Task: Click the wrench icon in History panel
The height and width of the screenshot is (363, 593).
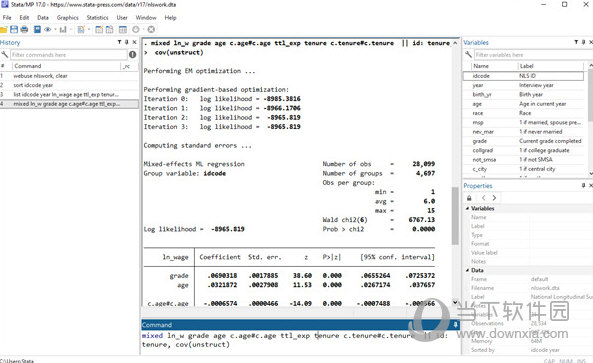Action: click(5, 55)
